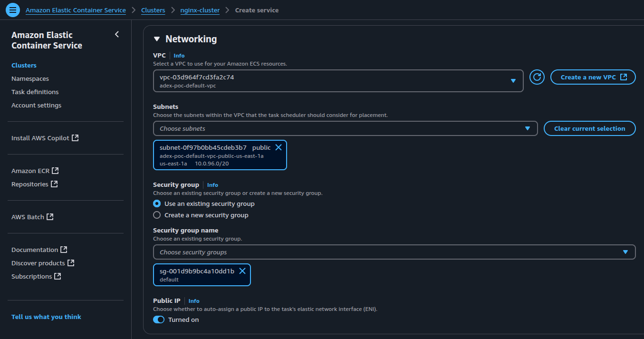This screenshot has width=644, height=339.
Task: Remove sg-001d9b9bc4a10dd1b security group
Action: [x=242, y=271]
